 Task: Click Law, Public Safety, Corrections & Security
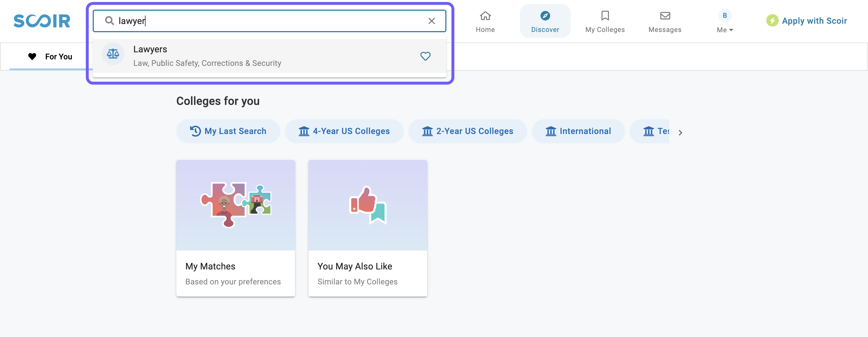pyautogui.click(x=207, y=63)
